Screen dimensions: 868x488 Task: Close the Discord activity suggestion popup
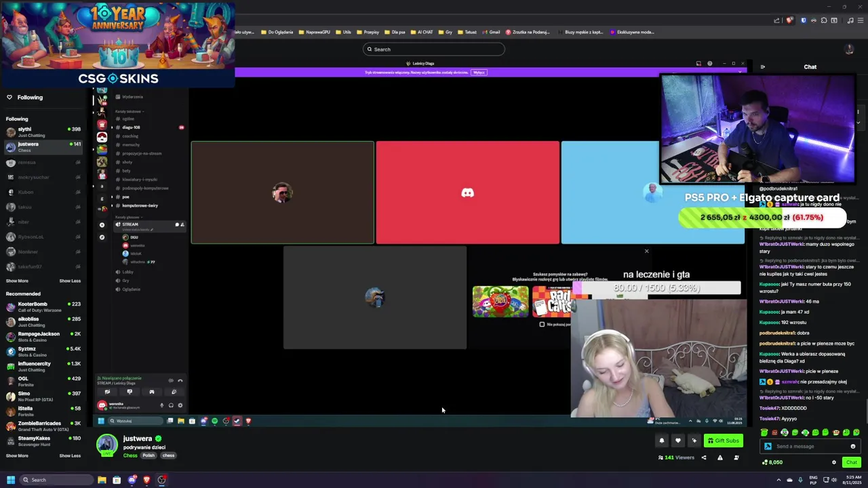tap(646, 251)
